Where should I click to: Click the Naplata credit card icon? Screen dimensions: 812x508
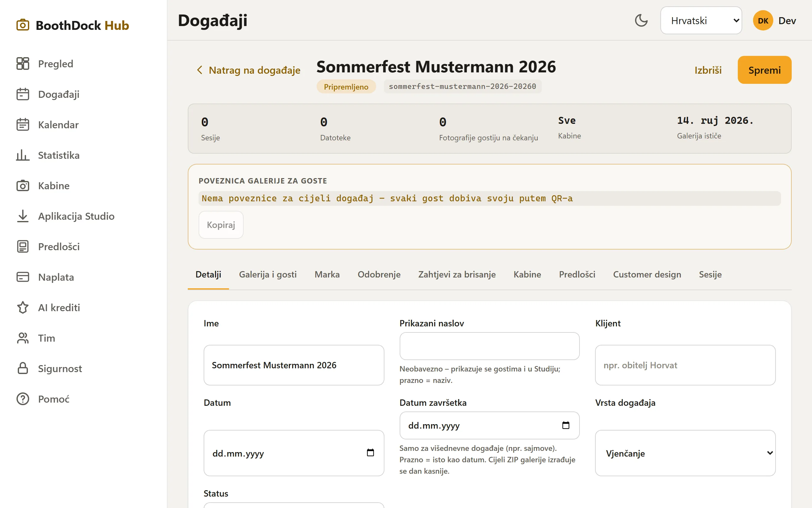tap(23, 277)
